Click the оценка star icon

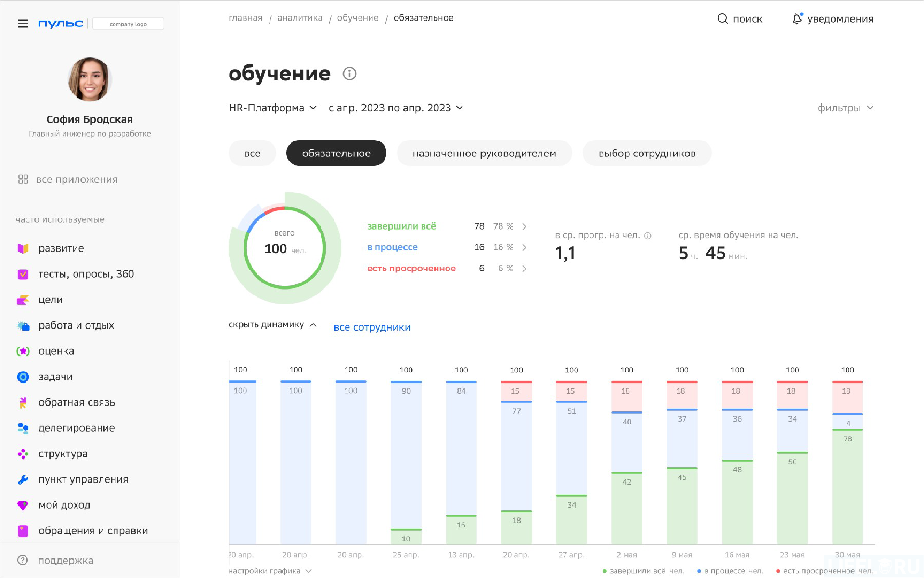23,351
